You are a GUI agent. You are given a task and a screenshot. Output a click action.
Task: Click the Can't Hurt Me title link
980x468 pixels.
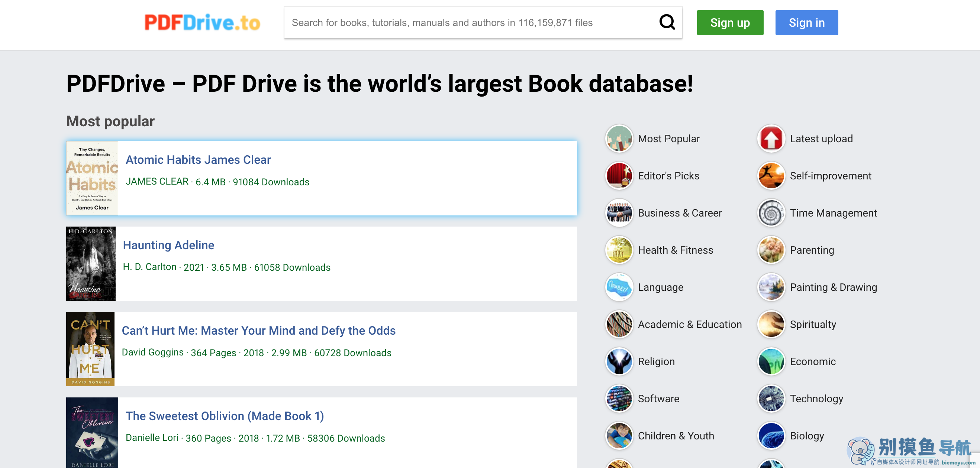pyautogui.click(x=258, y=330)
